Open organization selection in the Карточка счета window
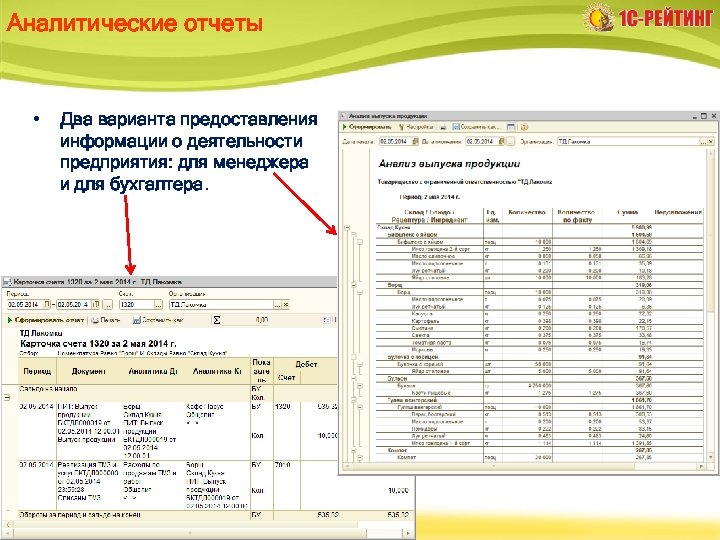 [277, 304]
